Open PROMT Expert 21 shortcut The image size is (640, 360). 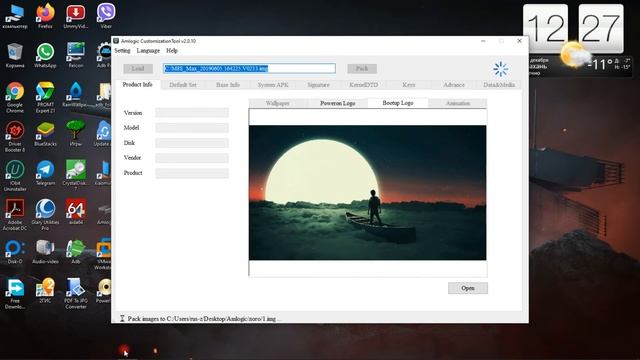pos(45,97)
